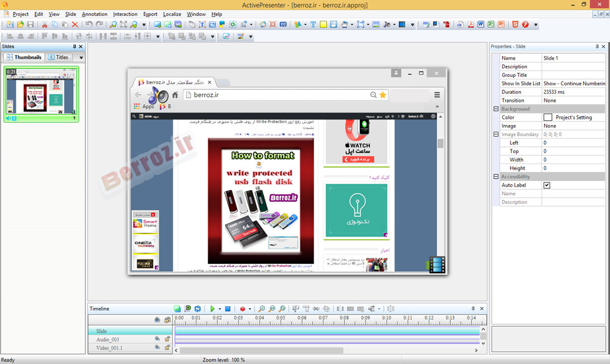The height and width of the screenshot is (364, 610).
Task: Open the Export menu
Action: (x=150, y=14)
